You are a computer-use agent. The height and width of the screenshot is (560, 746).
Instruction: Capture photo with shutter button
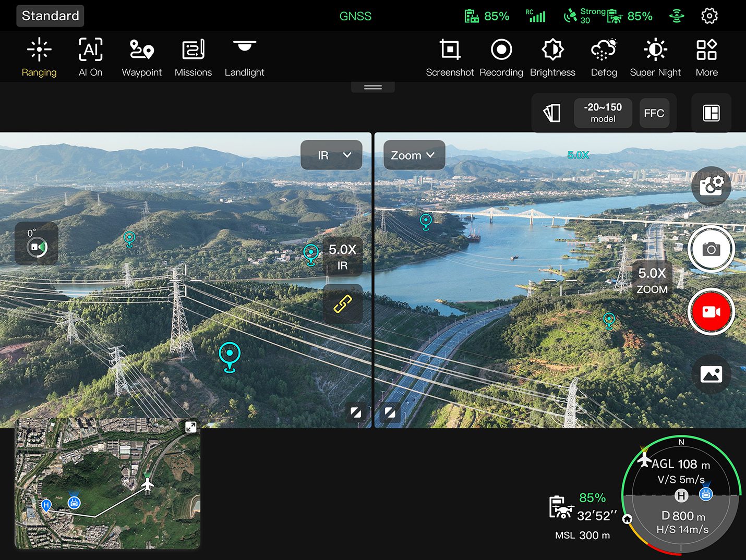pyautogui.click(x=711, y=249)
